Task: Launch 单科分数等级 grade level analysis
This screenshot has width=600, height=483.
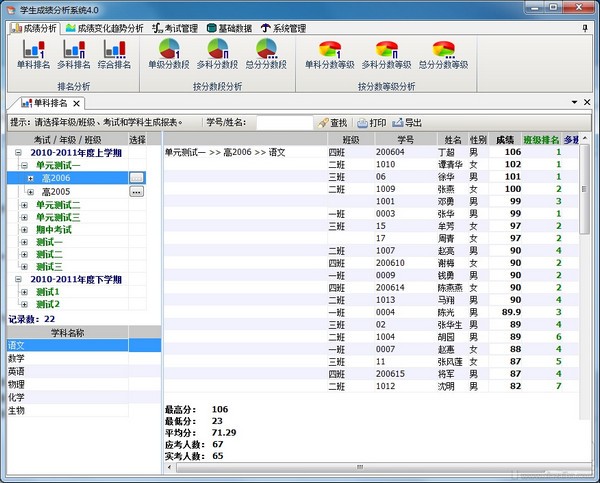Action: click(329, 55)
